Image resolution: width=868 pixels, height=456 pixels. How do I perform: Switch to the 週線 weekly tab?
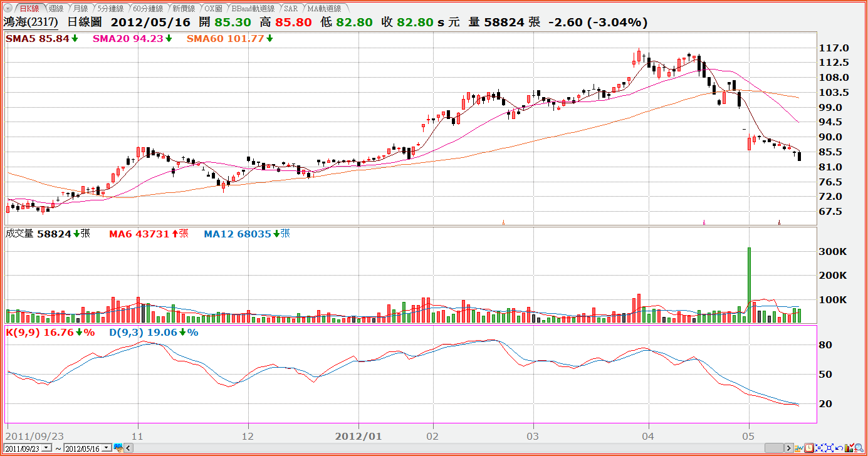click(x=55, y=9)
